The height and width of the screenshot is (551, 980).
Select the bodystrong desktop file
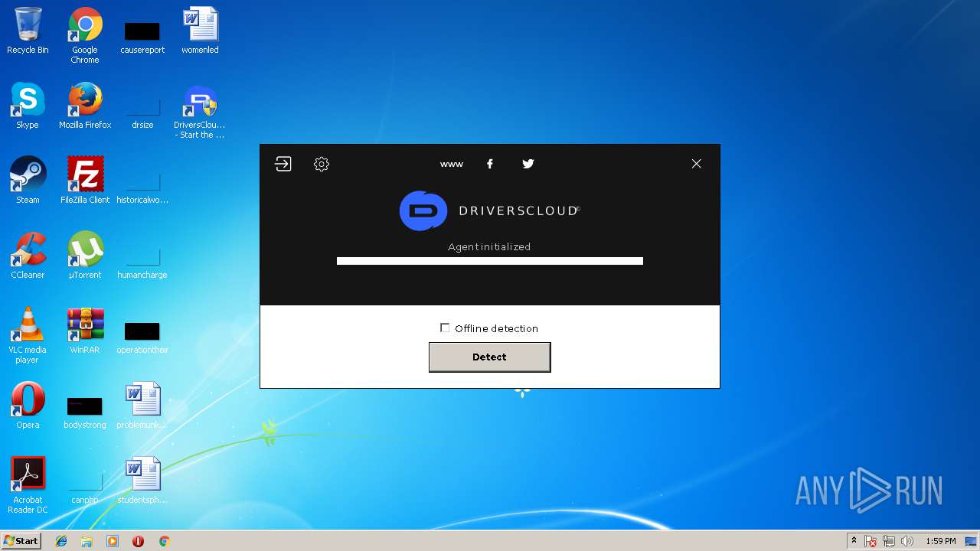click(x=85, y=412)
